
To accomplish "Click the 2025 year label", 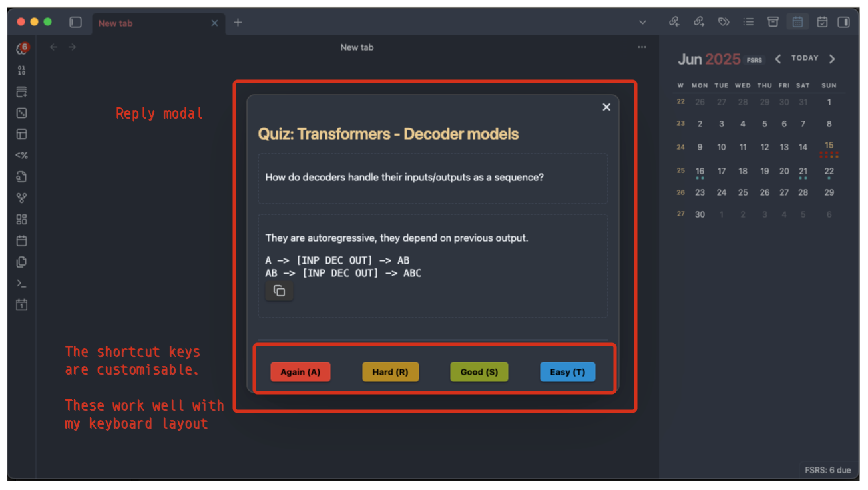I will point(723,59).
